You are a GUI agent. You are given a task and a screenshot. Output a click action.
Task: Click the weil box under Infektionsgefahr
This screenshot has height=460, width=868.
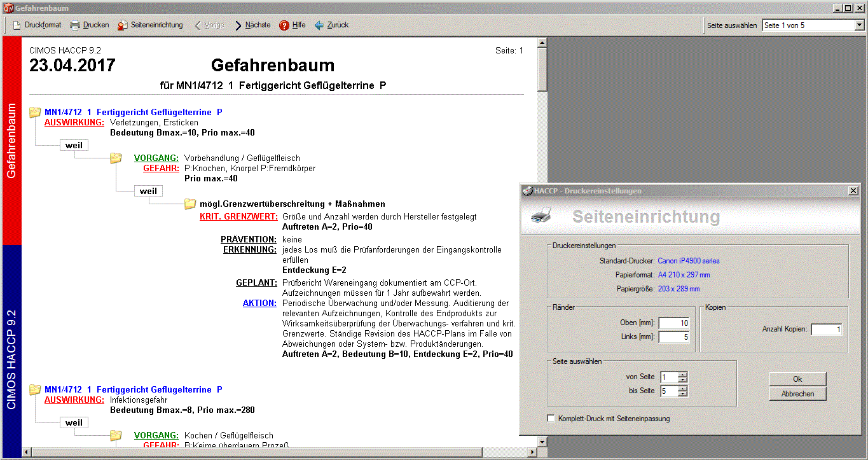click(74, 422)
